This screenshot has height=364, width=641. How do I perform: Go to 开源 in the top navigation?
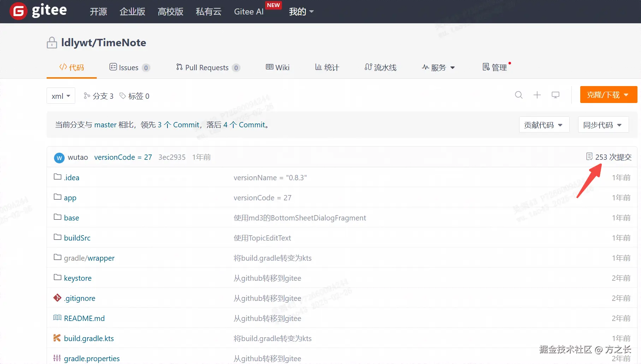[x=99, y=12]
